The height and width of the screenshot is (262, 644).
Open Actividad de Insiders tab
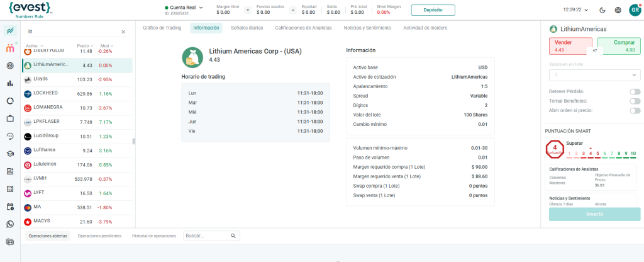(x=425, y=28)
